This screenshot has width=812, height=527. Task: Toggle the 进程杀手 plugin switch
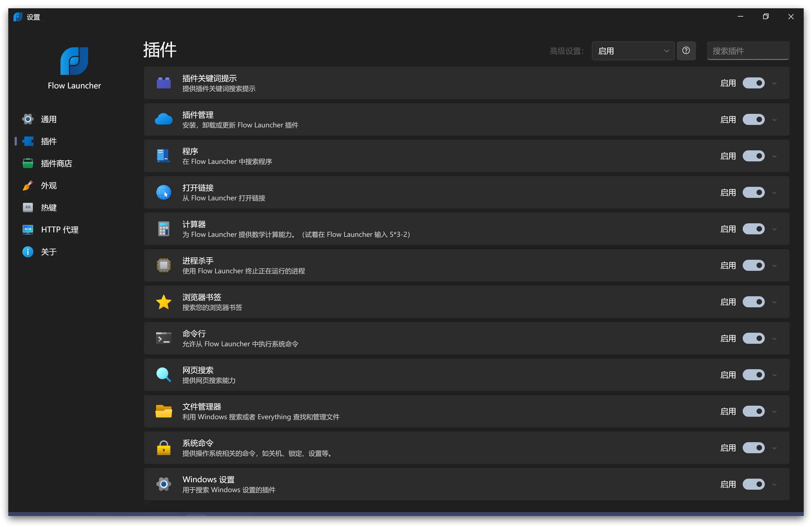[x=753, y=265]
